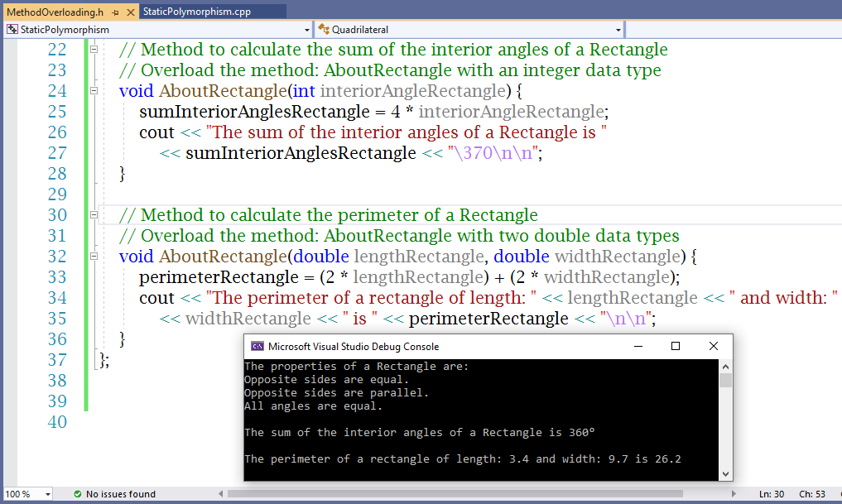Click line number 24 in the margin
Image resolution: width=842 pixels, height=504 pixels.
(x=57, y=91)
